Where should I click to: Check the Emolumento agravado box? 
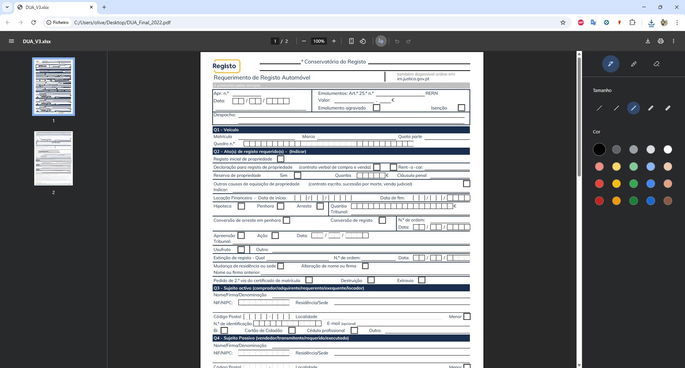tap(377, 108)
